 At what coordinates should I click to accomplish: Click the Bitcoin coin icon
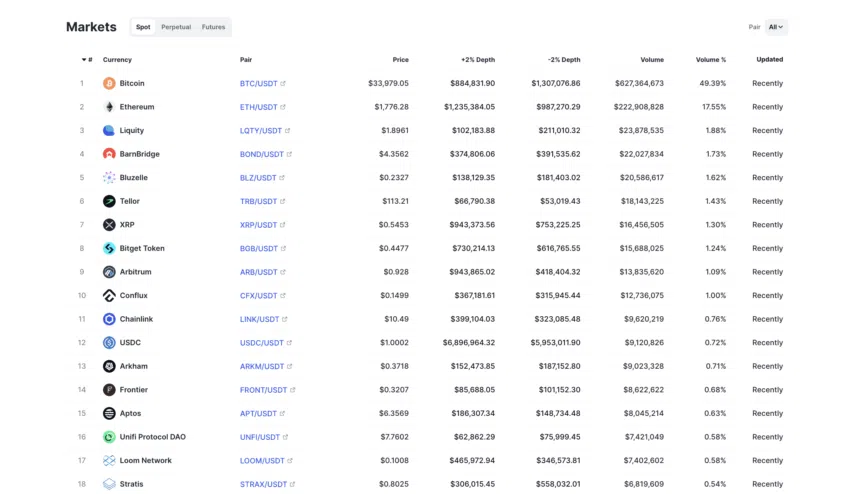[109, 83]
